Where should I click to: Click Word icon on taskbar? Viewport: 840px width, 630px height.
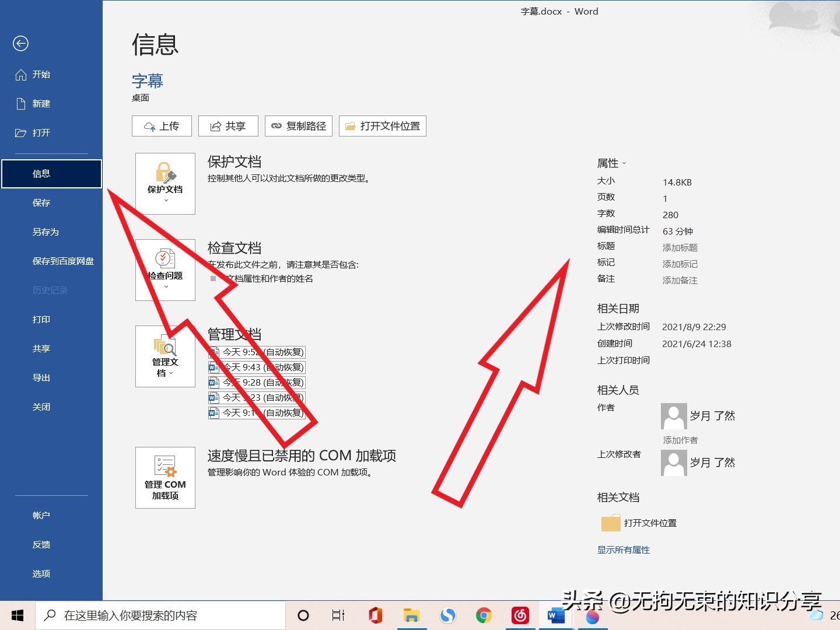pyautogui.click(x=555, y=615)
